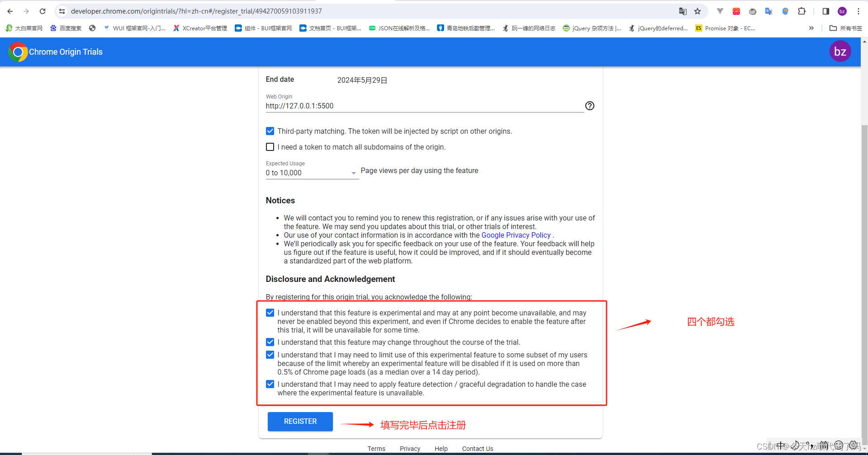Click the browser back arrow
868x455 pixels.
click(9, 11)
